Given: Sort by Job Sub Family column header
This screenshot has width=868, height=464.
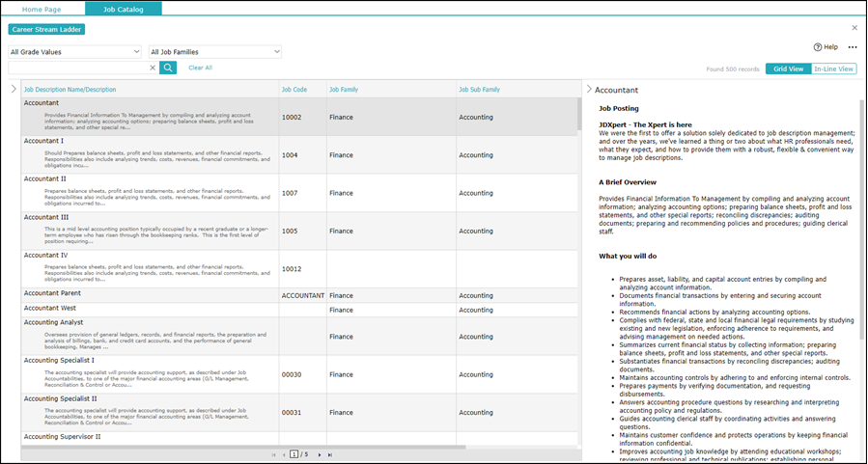Looking at the screenshot, I should tap(480, 89).
